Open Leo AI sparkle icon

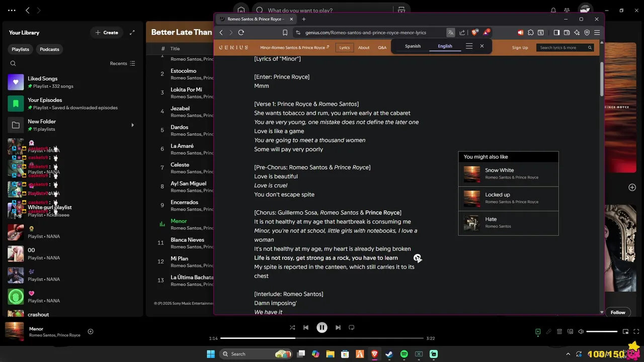(x=577, y=33)
